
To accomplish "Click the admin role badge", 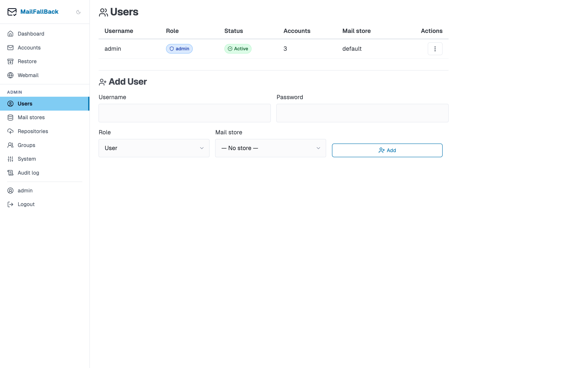I will click(179, 49).
